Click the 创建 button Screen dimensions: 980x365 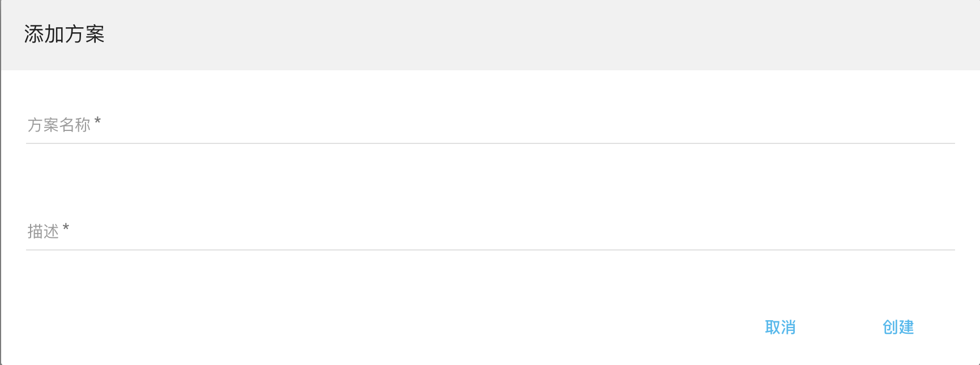[898, 327]
